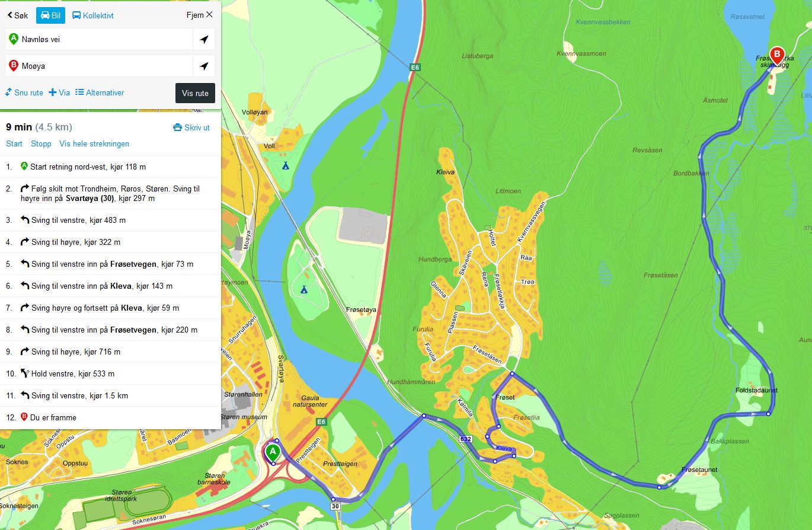Open the Alternativer options
This screenshot has width=812, height=530.
click(x=100, y=92)
